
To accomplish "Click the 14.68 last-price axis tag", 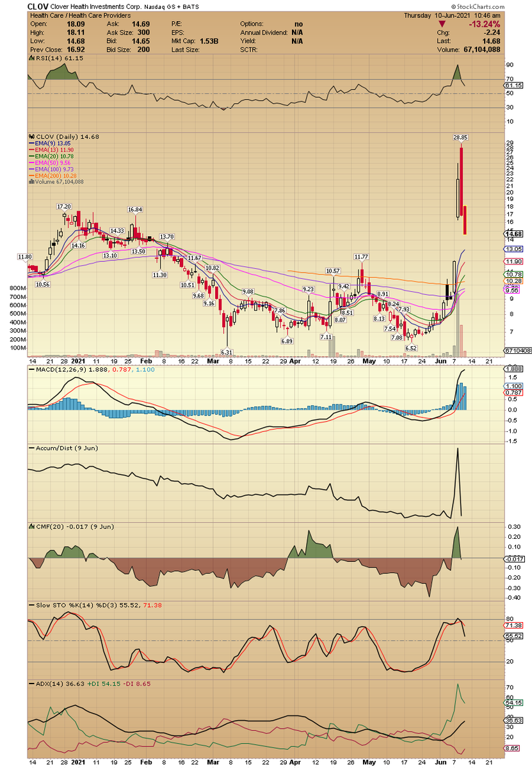I will [x=515, y=234].
